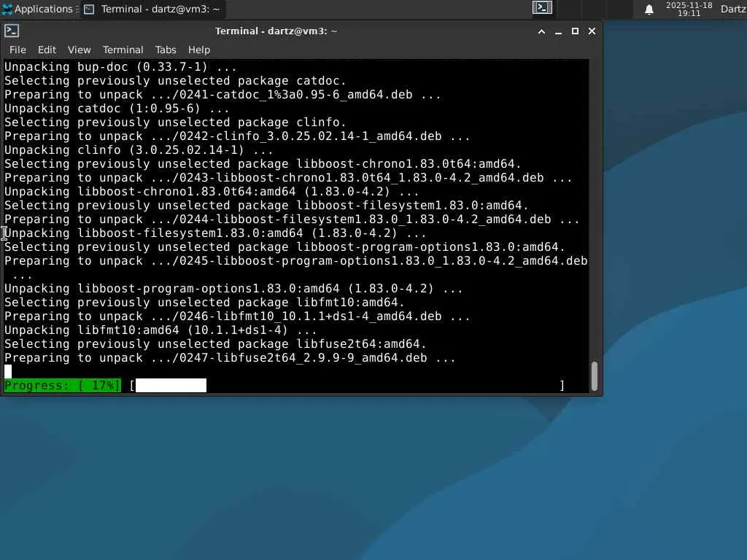The width and height of the screenshot is (747, 560).
Task: Click the line with 0242-clinfo deb file
Action: (x=237, y=136)
